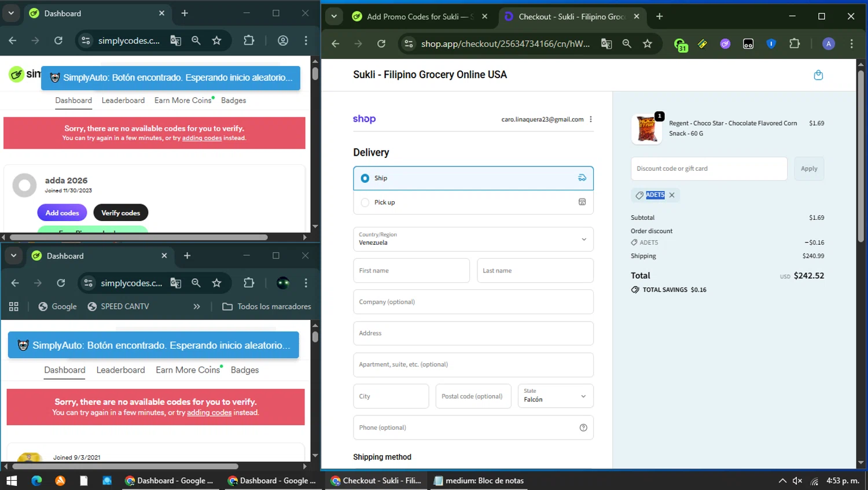The image size is (868, 490).
Task: Click the Discount code or gift card field
Action: point(709,168)
